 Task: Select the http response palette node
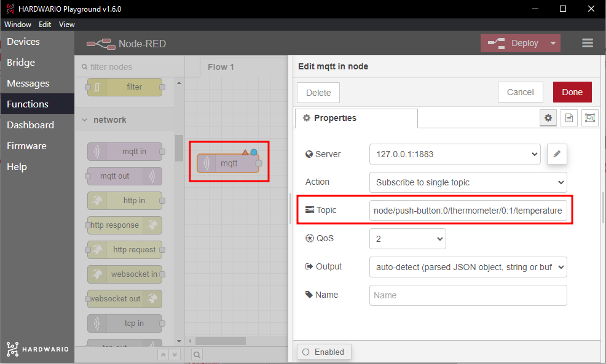125,225
